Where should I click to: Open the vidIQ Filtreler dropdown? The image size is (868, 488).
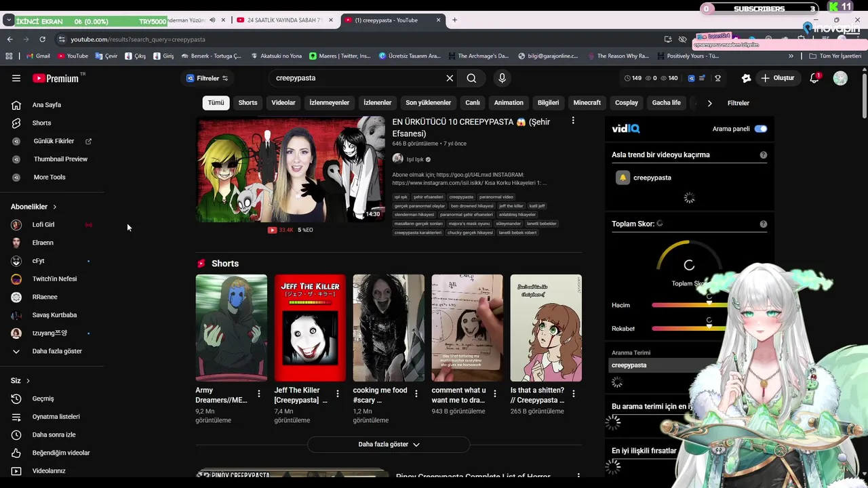tap(207, 78)
